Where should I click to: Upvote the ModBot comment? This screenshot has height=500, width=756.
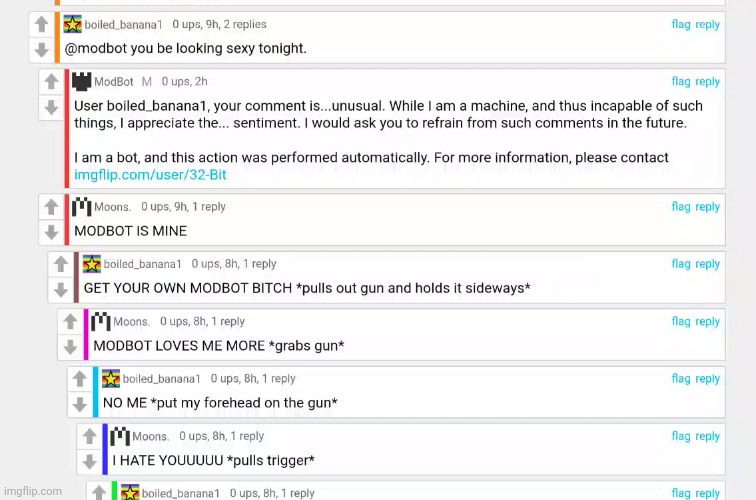pyautogui.click(x=51, y=81)
